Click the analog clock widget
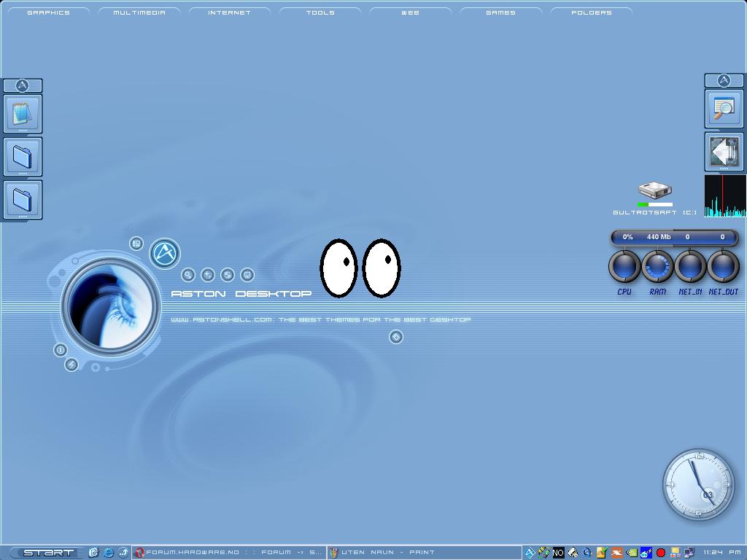Screen dimensions: 747x560 [x=699, y=485]
